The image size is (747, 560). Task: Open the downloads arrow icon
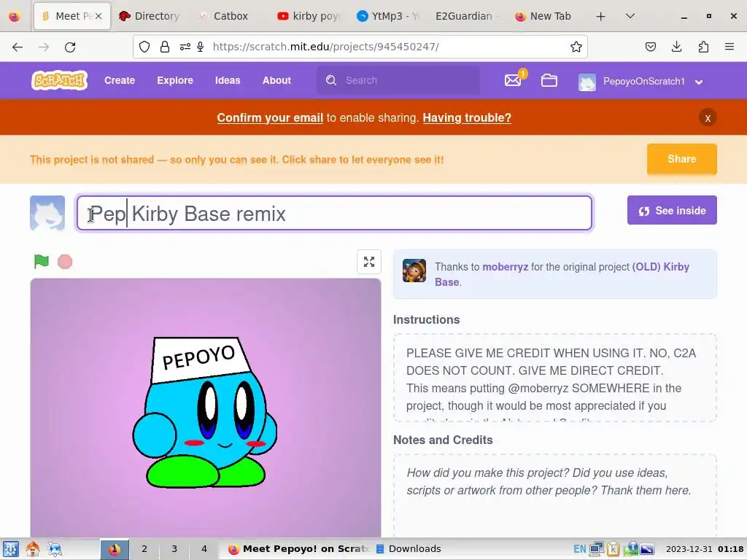coord(676,47)
